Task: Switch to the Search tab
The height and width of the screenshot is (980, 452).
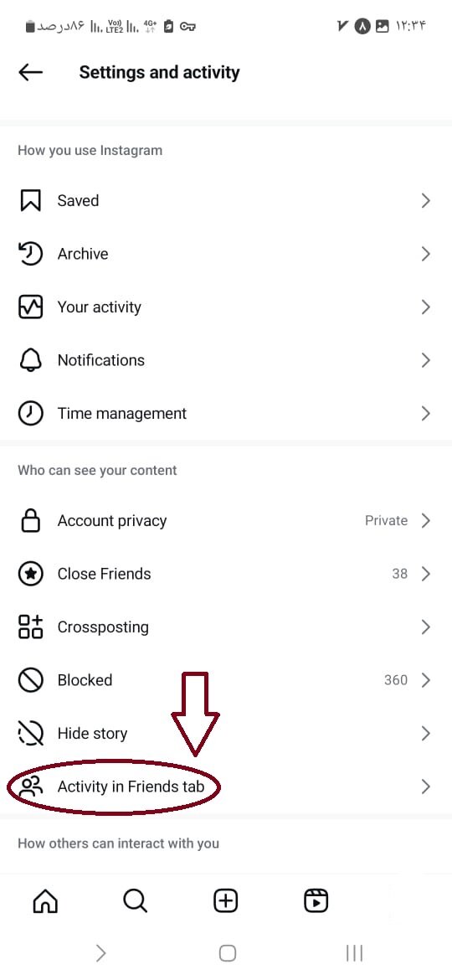Action: click(x=135, y=900)
